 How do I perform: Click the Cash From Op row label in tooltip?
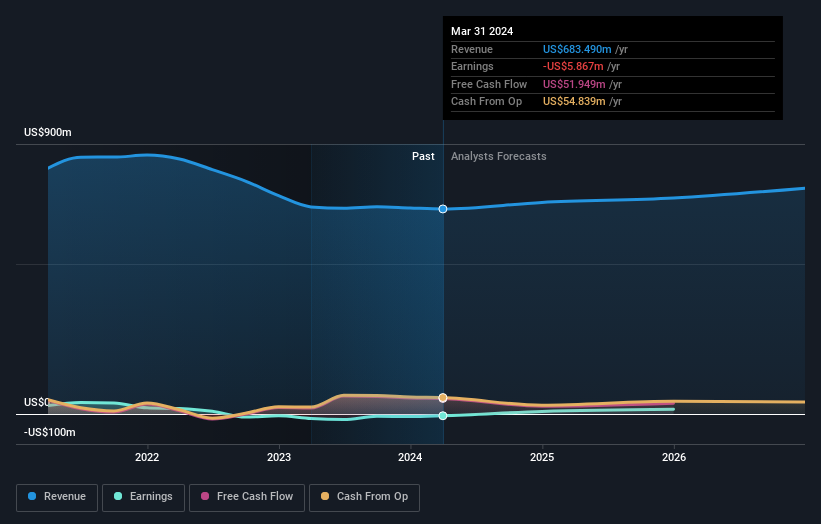(486, 102)
